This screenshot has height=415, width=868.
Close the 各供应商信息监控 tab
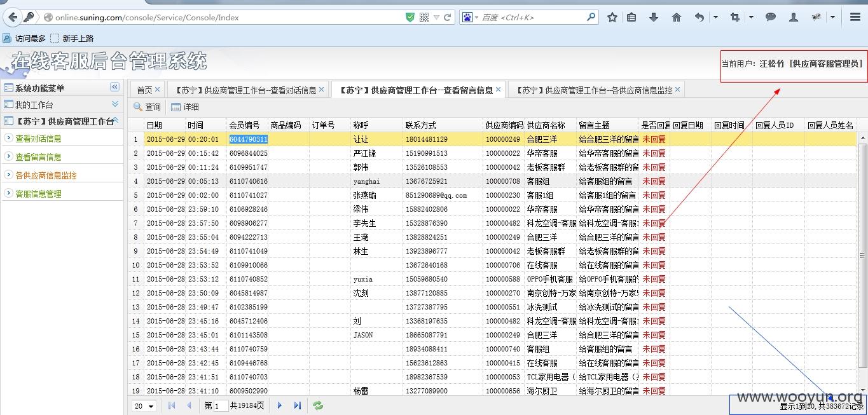[x=678, y=90]
